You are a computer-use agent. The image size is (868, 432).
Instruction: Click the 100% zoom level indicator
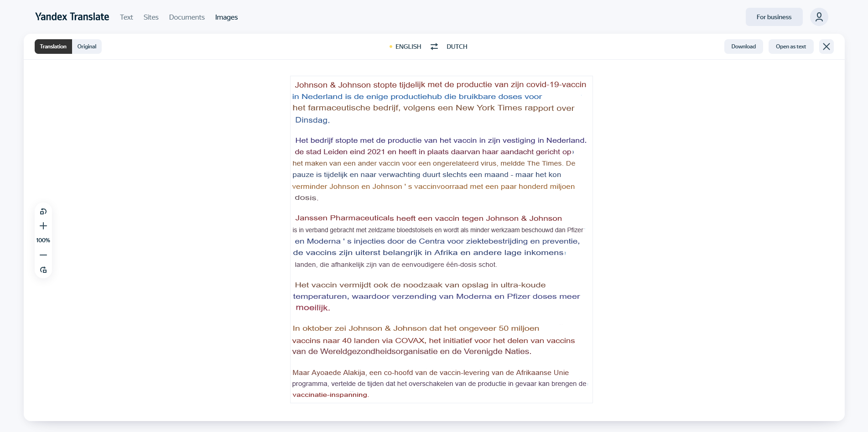coord(43,240)
